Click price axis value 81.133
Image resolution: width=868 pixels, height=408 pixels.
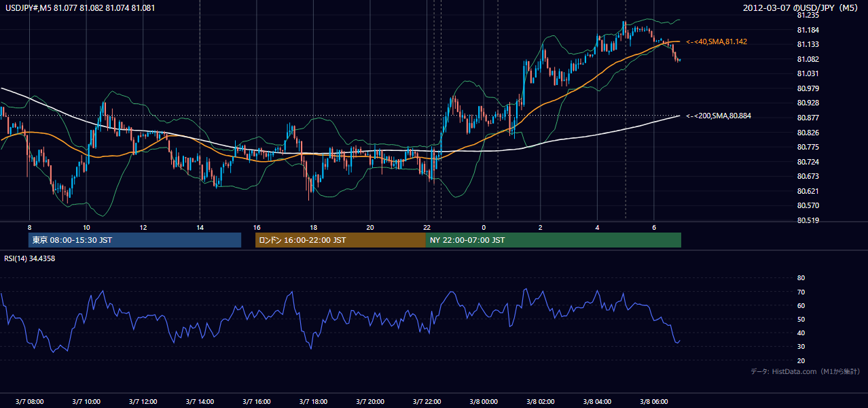[808, 44]
